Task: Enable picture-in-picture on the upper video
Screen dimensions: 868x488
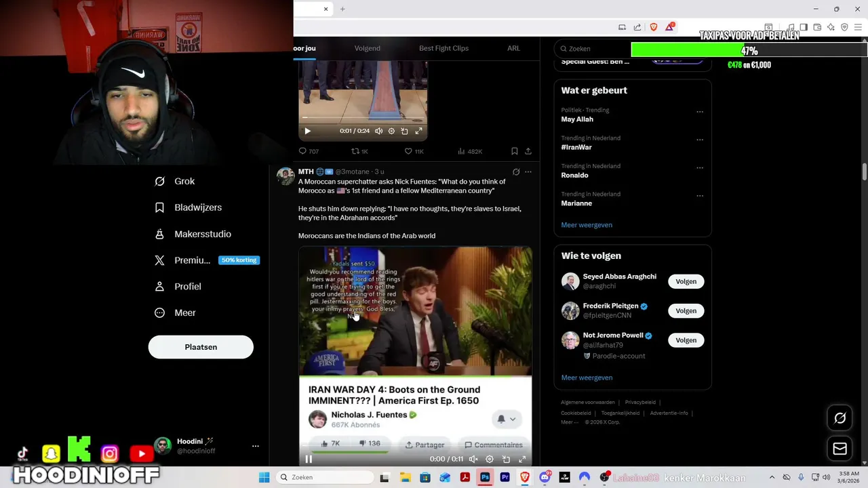Action: coord(405,131)
